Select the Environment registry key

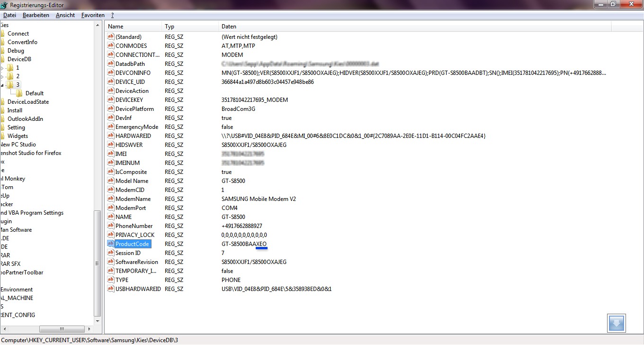[17, 290]
